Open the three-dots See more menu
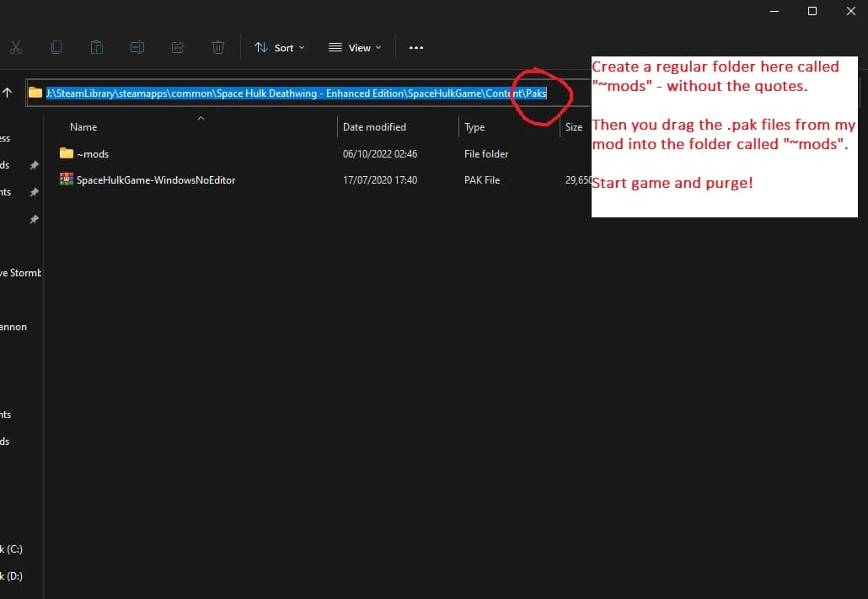The image size is (868, 599). point(416,48)
